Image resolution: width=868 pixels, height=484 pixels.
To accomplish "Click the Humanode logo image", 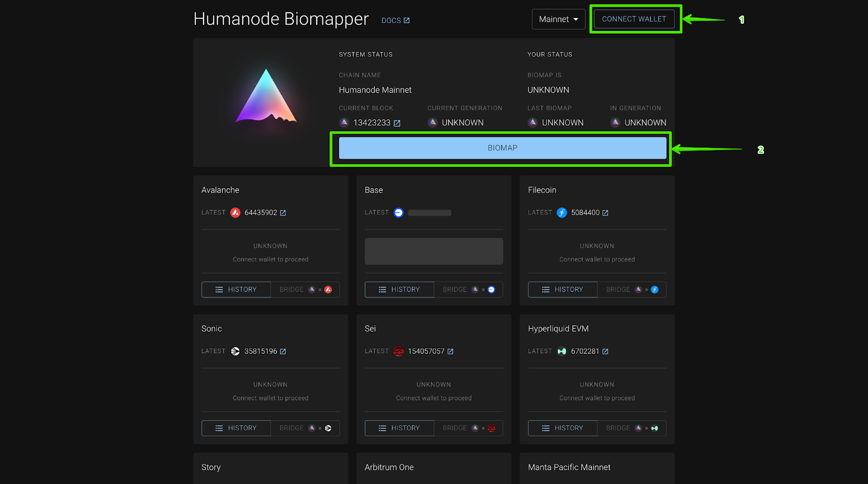I will coord(266,96).
